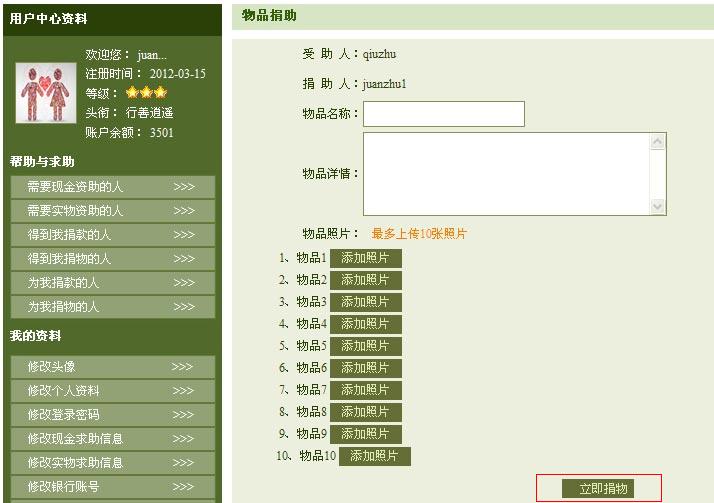
Task: Click 添加照片 button for 物品2
Action: [366, 280]
